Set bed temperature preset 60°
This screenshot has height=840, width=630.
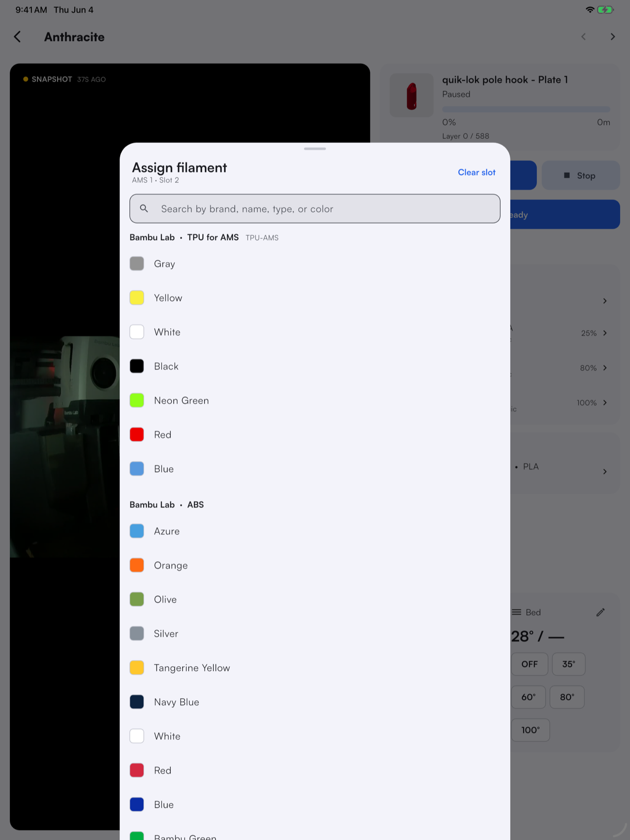pyautogui.click(x=529, y=697)
